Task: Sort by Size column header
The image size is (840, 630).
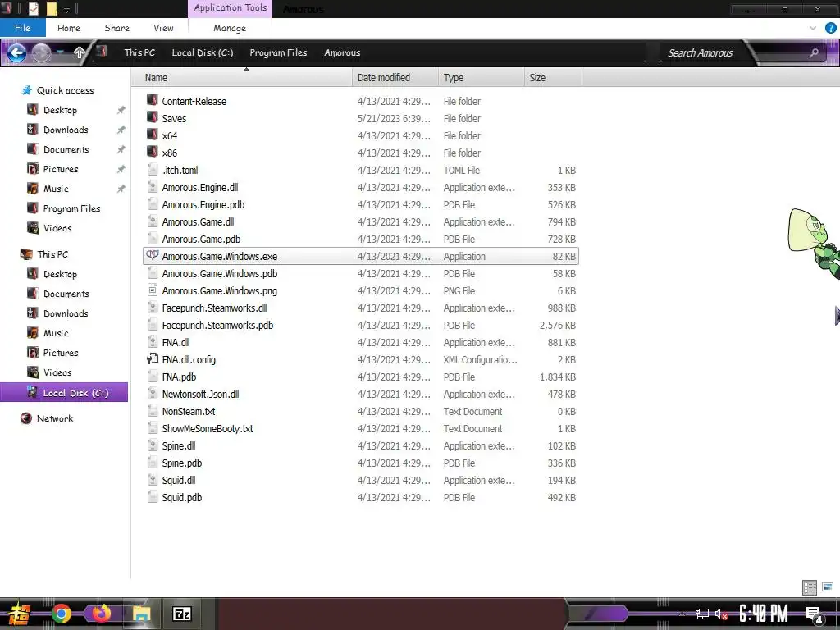Action: 553,78
